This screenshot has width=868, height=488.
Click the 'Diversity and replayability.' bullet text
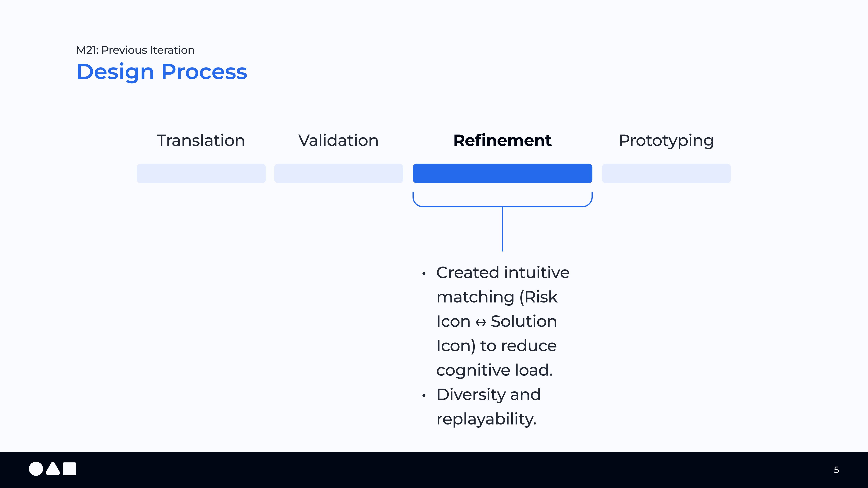[x=488, y=406]
